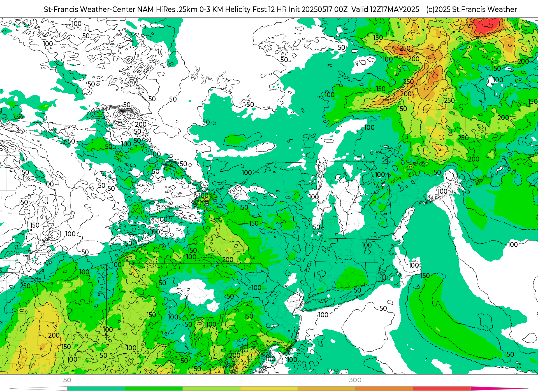Click 'Init 20250517 00Z' in the title
This screenshot has height=392, width=538.
318,10
